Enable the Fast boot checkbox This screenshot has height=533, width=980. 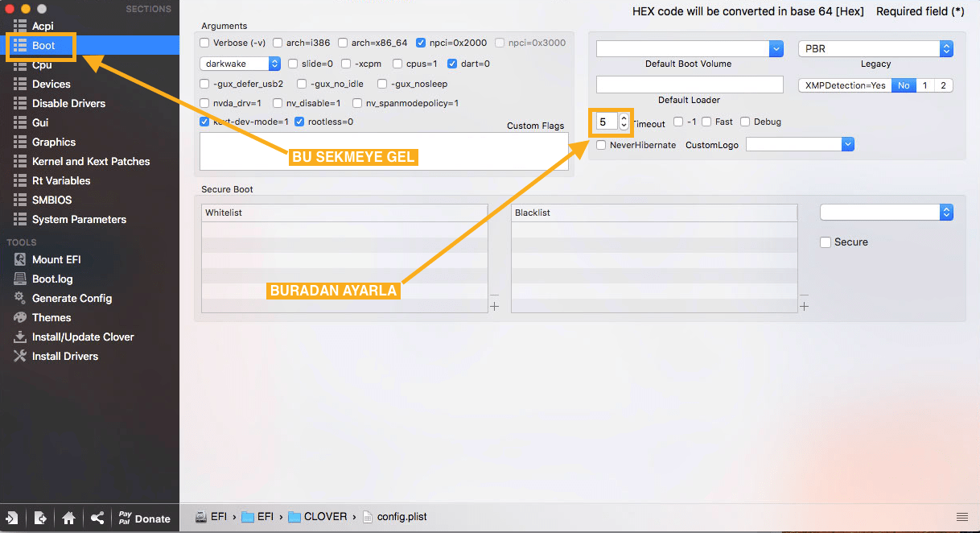[706, 122]
